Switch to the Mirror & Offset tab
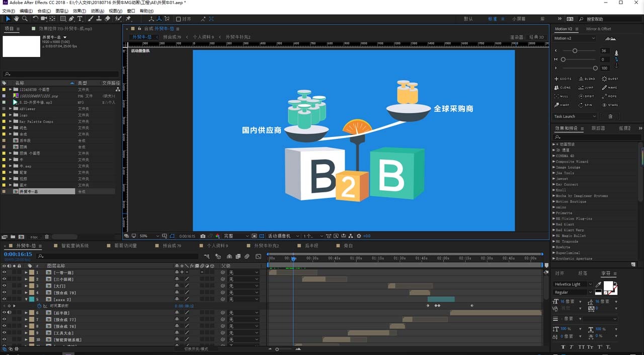This screenshot has height=355, width=644. point(599,29)
